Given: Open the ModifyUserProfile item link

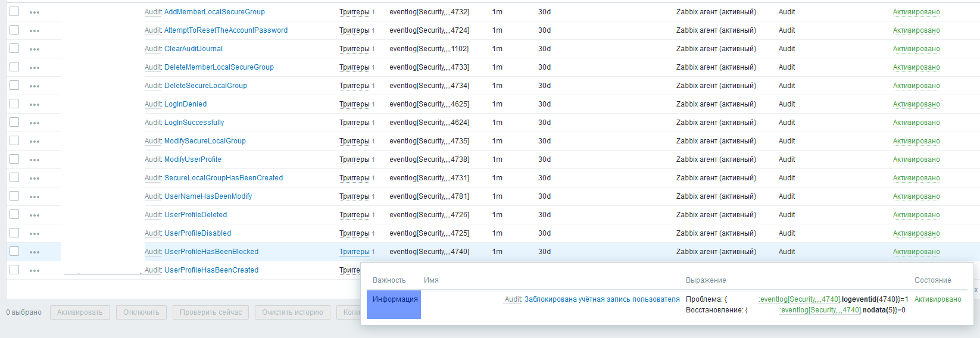Looking at the screenshot, I should [193, 159].
